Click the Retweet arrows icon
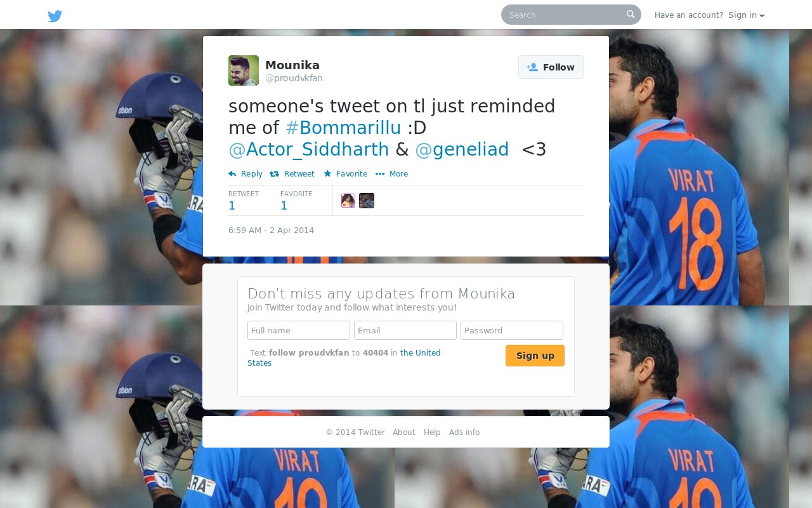Image resolution: width=812 pixels, height=508 pixels. click(x=274, y=174)
